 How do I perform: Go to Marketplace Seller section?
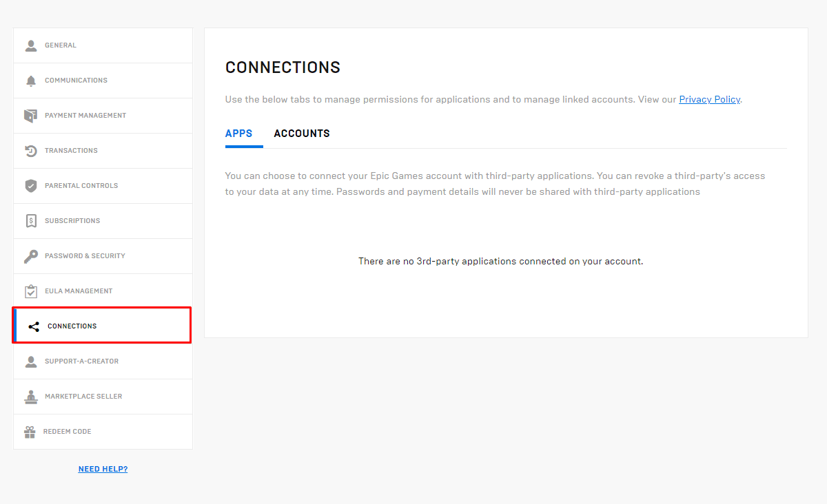(103, 397)
